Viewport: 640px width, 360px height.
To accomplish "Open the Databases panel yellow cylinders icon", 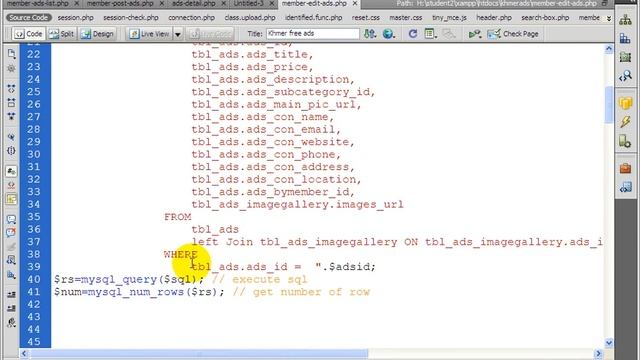I will click(625, 103).
